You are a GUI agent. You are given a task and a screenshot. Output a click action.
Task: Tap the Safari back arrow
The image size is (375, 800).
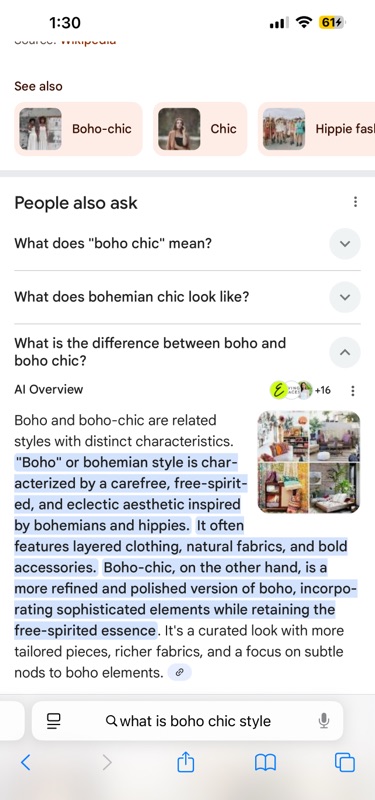(26, 762)
